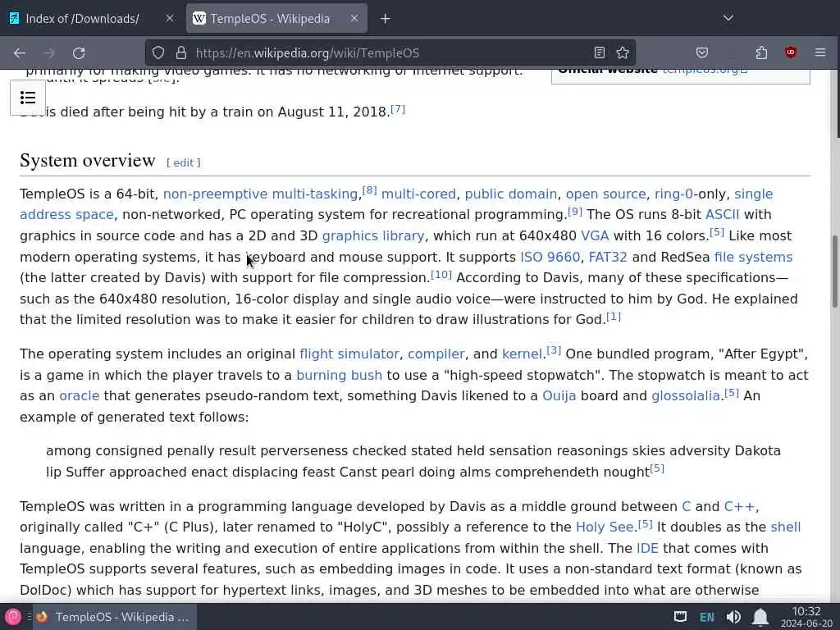The image size is (840, 630).
Task: Open the Ouija link
Action: pos(559,396)
